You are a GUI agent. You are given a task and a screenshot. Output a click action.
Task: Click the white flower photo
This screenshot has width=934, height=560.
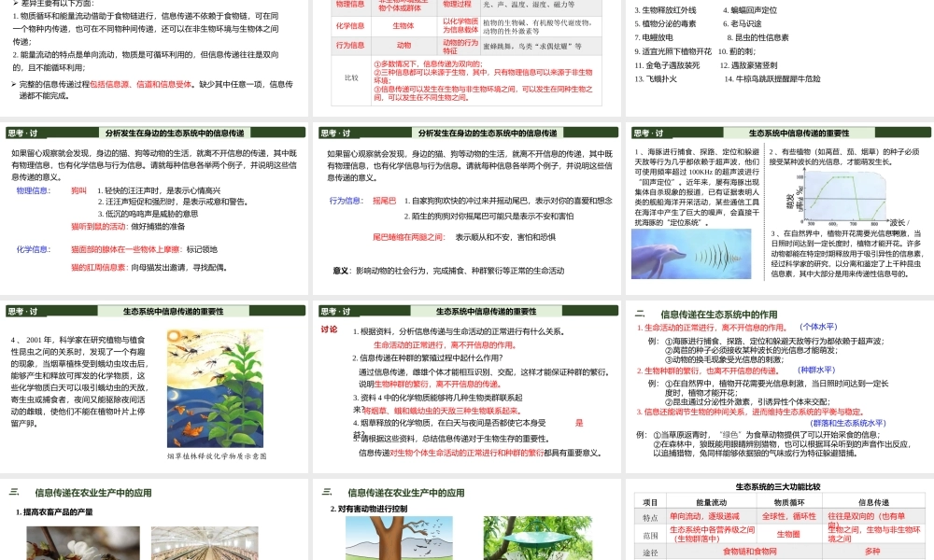[83, 543]
